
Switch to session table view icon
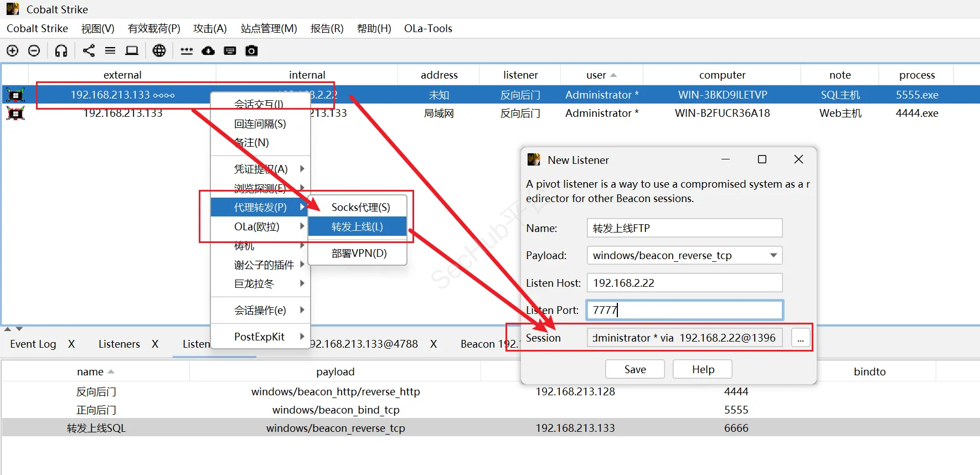110,51
